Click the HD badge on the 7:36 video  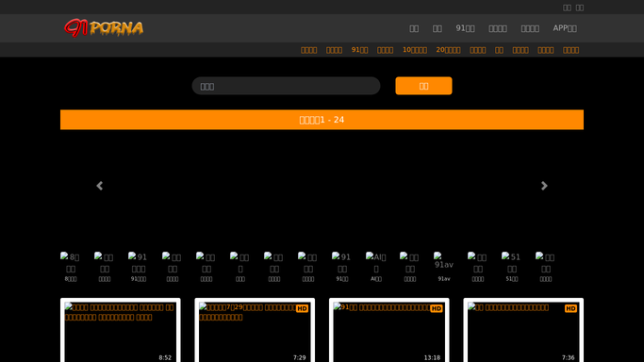tap(570, 308)
